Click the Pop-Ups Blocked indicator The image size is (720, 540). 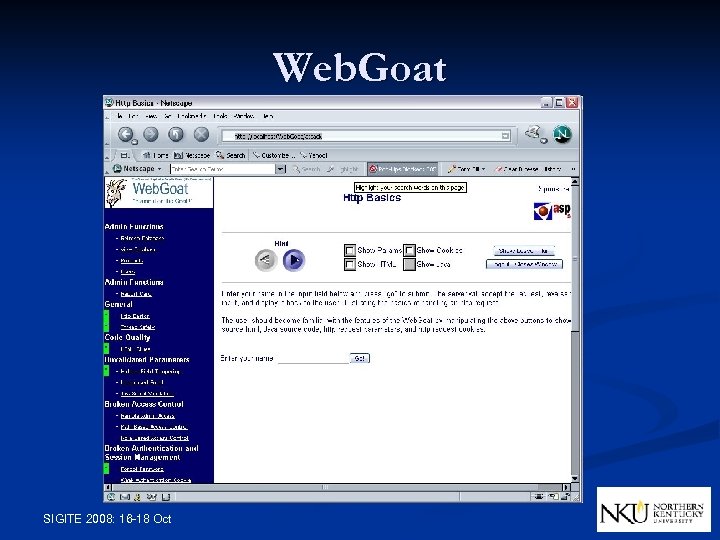[403, 169]
